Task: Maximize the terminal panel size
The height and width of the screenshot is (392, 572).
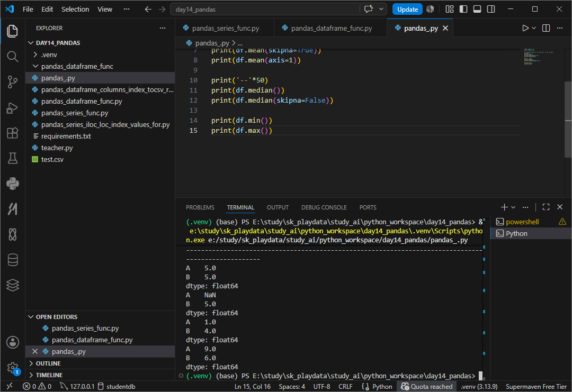Action: click(546, 207)
